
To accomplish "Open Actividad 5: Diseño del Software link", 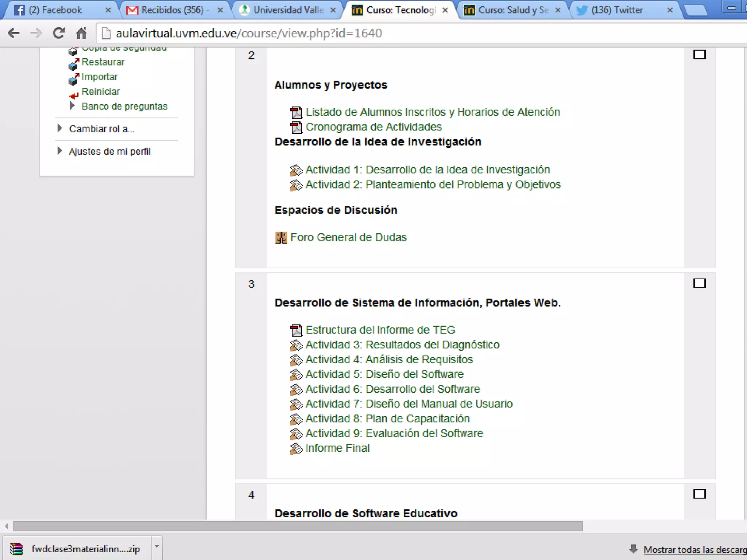I will [384, 374].
